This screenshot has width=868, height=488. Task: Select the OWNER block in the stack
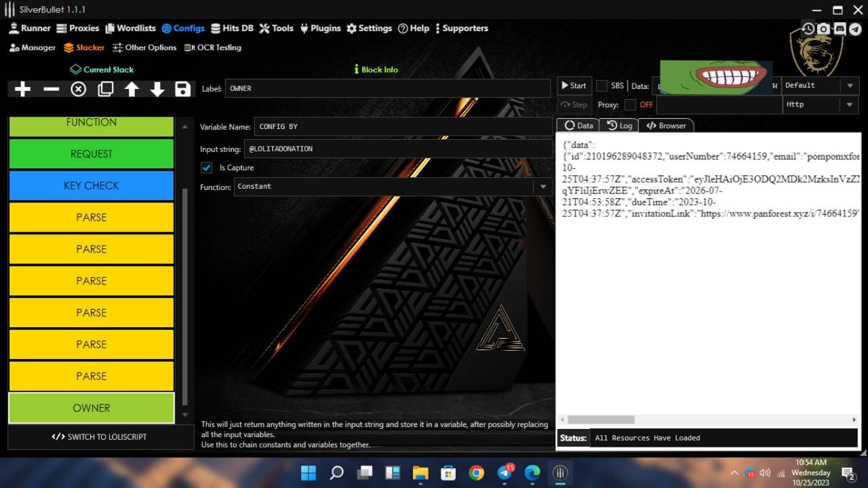click(x=92, y=408)
